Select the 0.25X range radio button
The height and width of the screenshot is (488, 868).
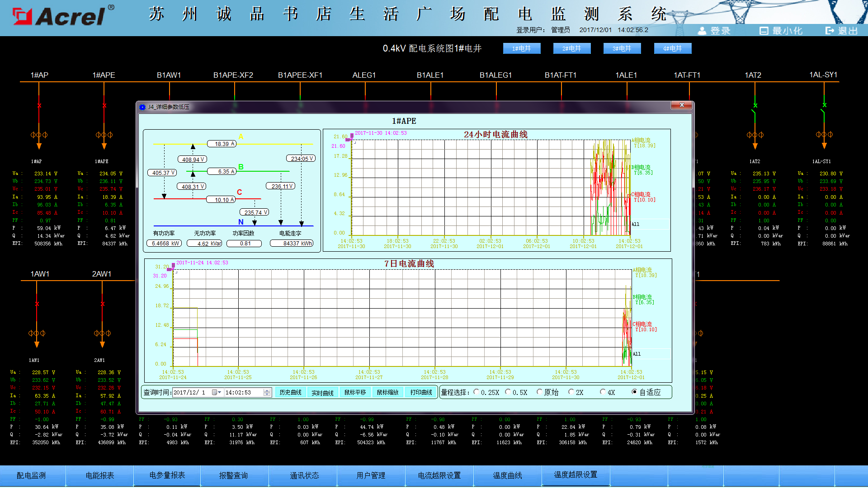point(476,392)
